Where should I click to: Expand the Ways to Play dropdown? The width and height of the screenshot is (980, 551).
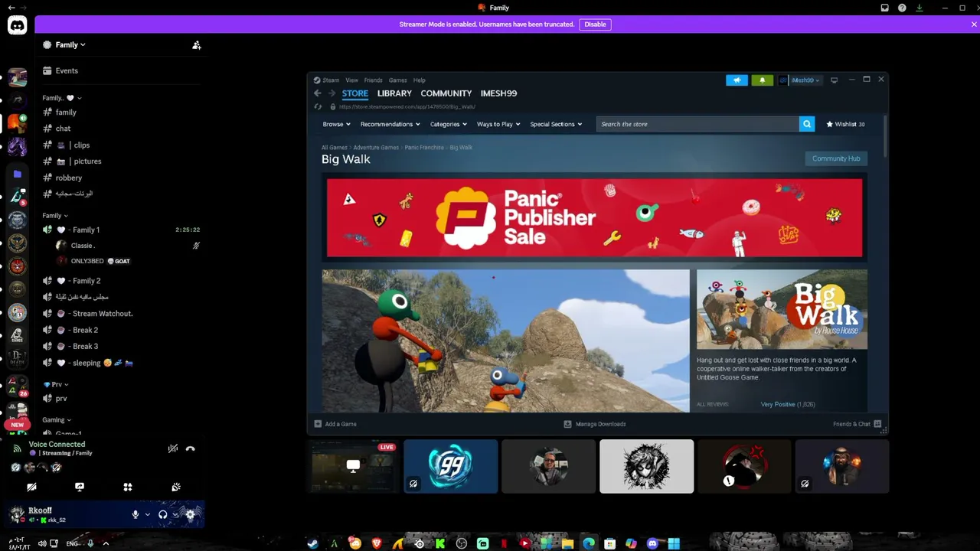pos(498,124)
